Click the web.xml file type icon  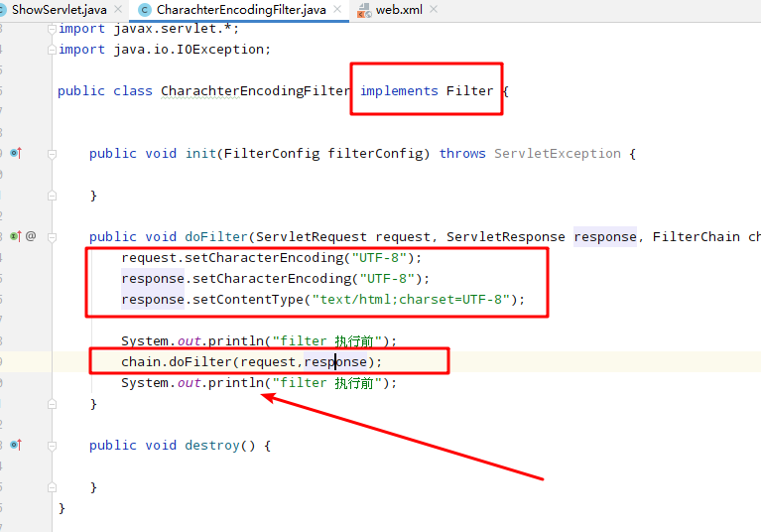pos(364,10)
